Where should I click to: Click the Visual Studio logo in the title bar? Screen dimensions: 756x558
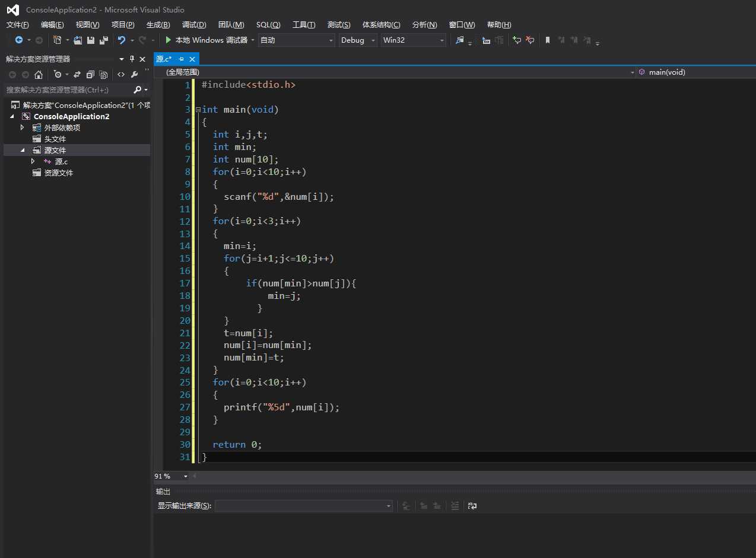coord(12,9)
